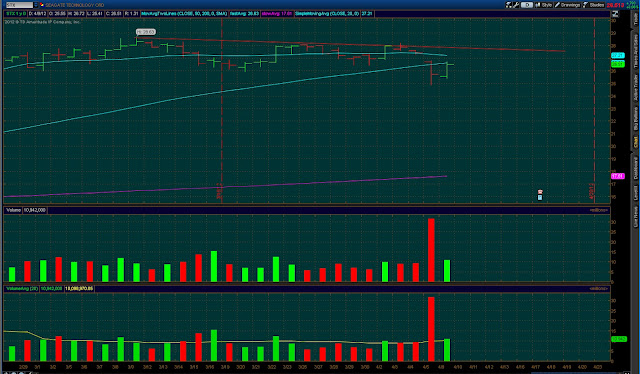Open the Studies menu
Image resolution: width=640 pixels, height=374 pixels.
[594, 5]
